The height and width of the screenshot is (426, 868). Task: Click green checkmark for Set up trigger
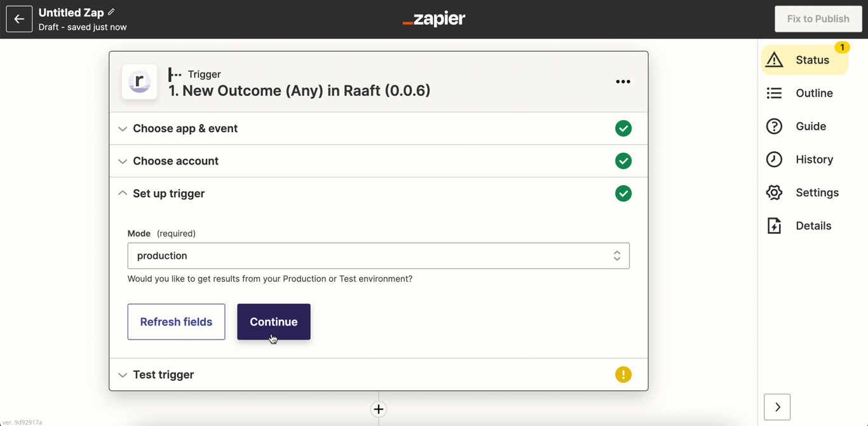(623, 193)
